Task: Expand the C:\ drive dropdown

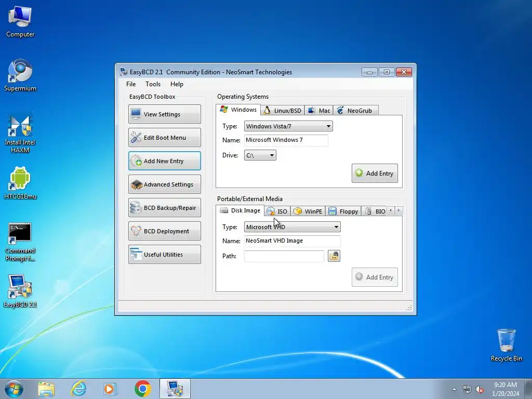Action: 260,155
